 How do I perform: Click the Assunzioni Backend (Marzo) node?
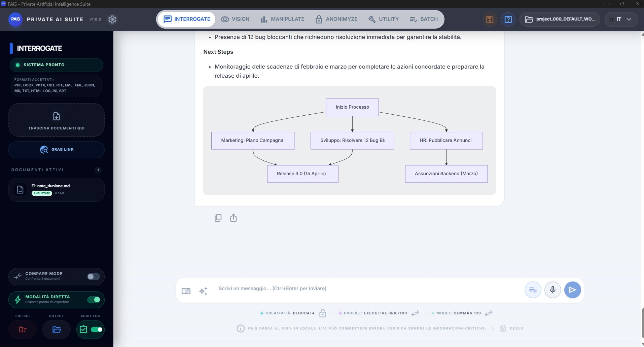click(x=446, y=173)
